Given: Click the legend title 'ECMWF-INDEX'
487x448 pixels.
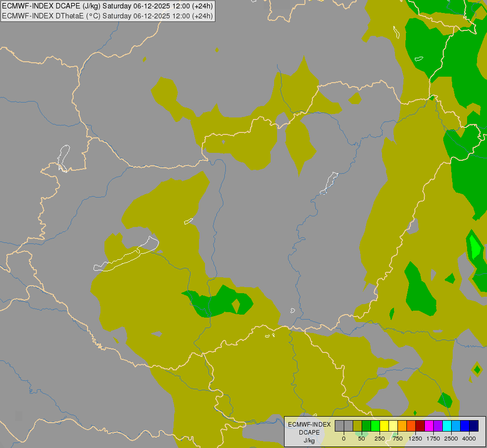Looking at the screenshot, I should [309, 425].
